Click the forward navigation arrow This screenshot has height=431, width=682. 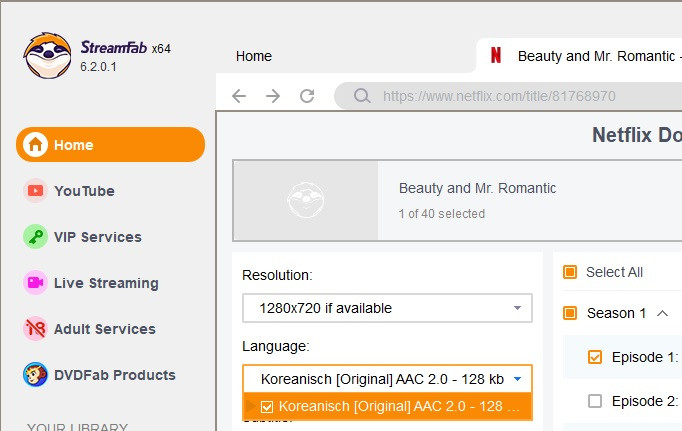pos(273,96)
